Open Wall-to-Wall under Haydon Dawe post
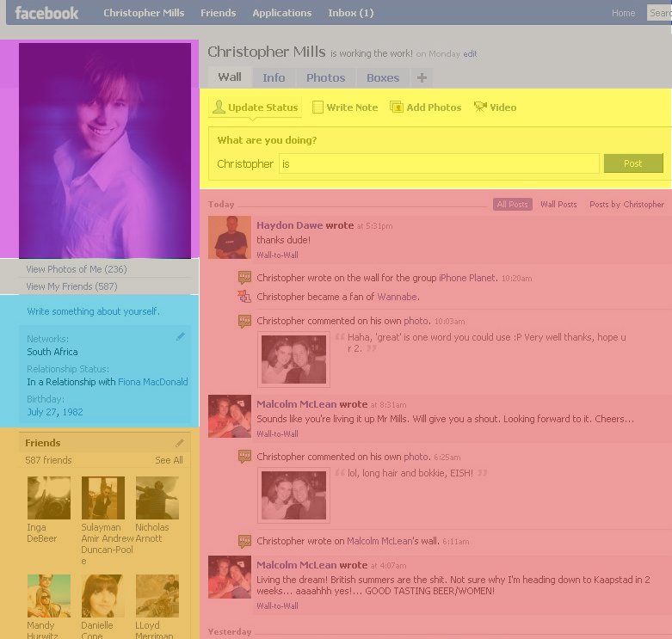The image size is (672, 639). [x=277, y=255]
